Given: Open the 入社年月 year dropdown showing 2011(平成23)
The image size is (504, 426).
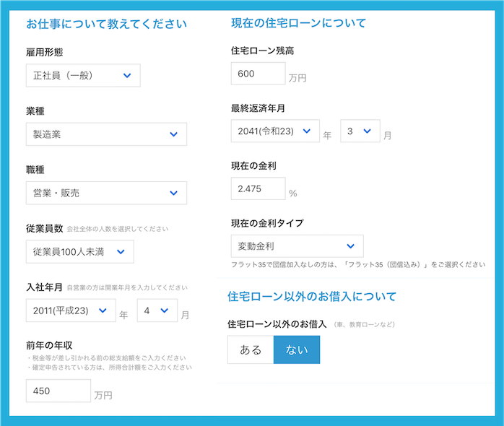Looking at the screenshot, I should pos(70,310).
